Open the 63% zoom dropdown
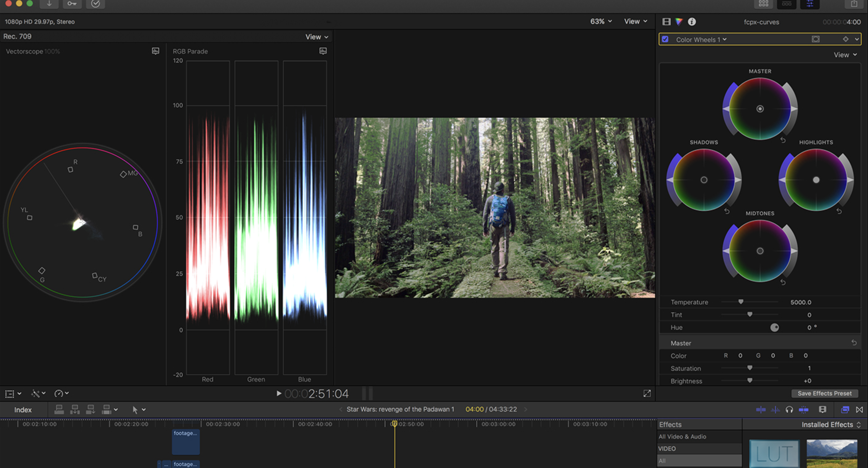This screenshot has height=468, width=868. [601, 21]
